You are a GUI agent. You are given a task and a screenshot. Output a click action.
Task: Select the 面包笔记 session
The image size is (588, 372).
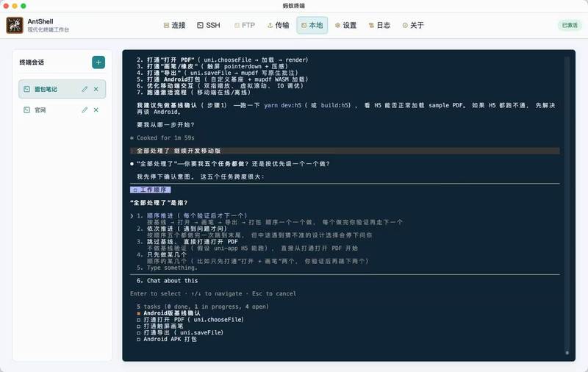(62, 89)
